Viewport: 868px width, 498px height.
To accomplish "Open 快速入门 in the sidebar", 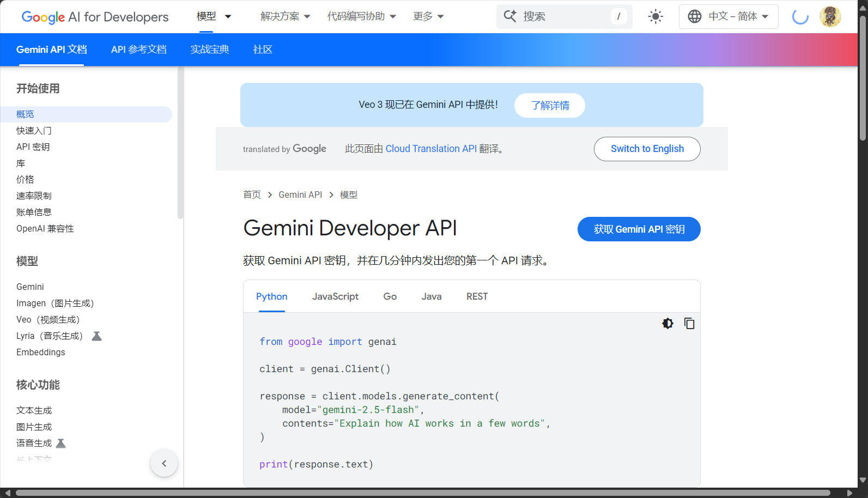I will (34, 131).
